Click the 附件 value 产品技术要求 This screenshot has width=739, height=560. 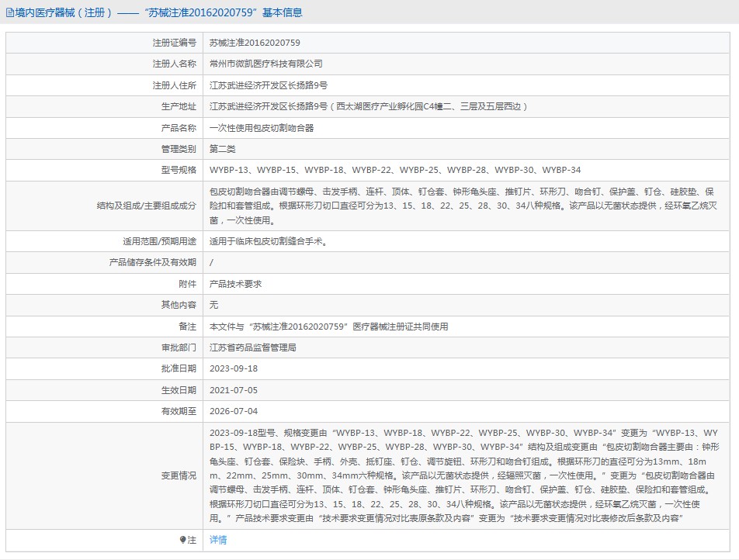coord(235,284)
